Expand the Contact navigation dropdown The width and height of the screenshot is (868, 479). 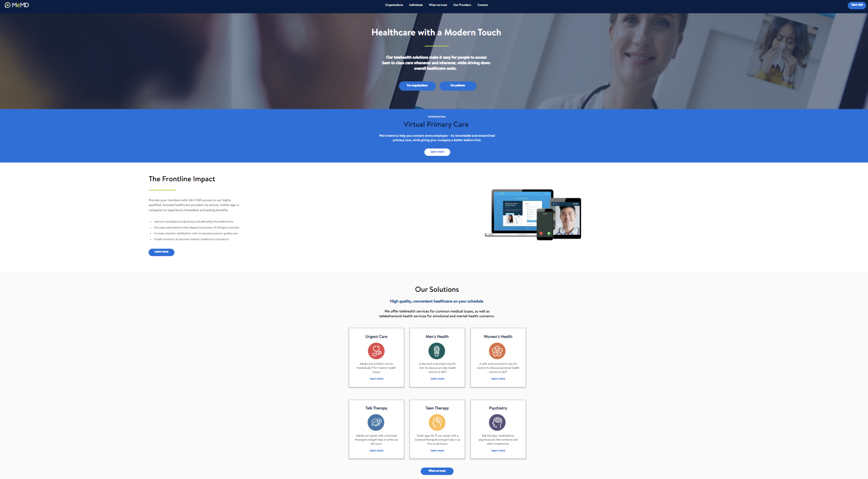(483, 5)
